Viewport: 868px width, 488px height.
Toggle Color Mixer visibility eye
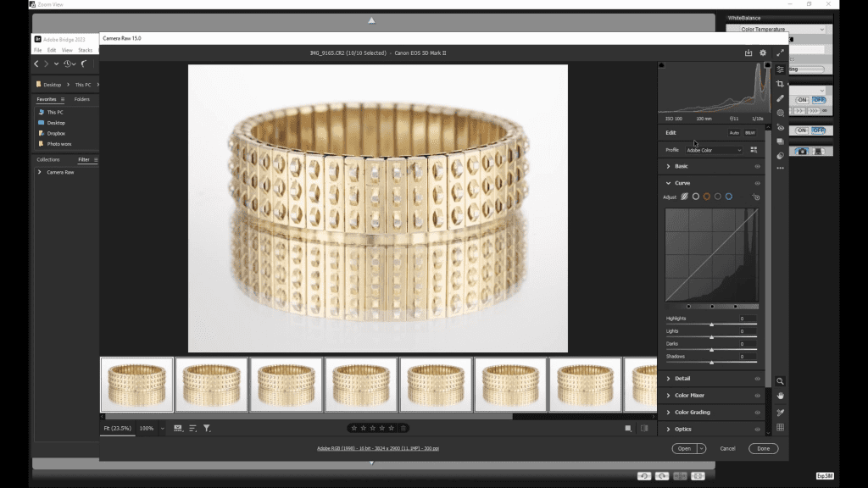click(757, 396)
